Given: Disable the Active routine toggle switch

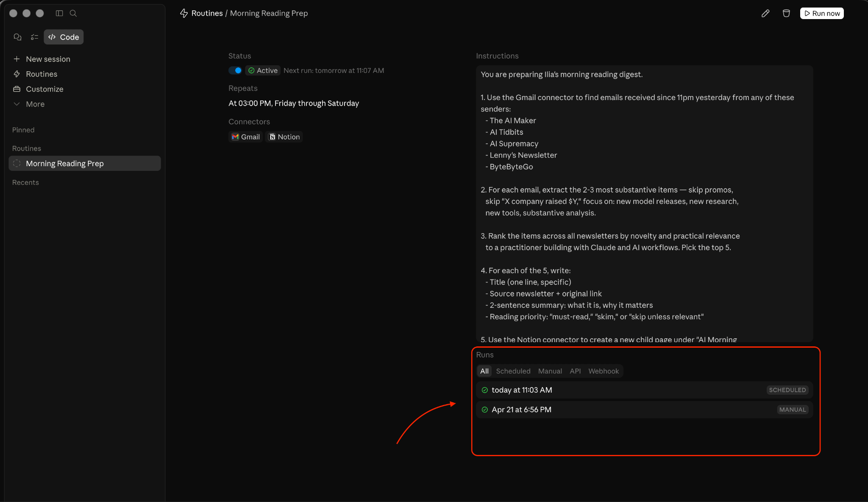Looking at the screenshot, I should point(235,70).
